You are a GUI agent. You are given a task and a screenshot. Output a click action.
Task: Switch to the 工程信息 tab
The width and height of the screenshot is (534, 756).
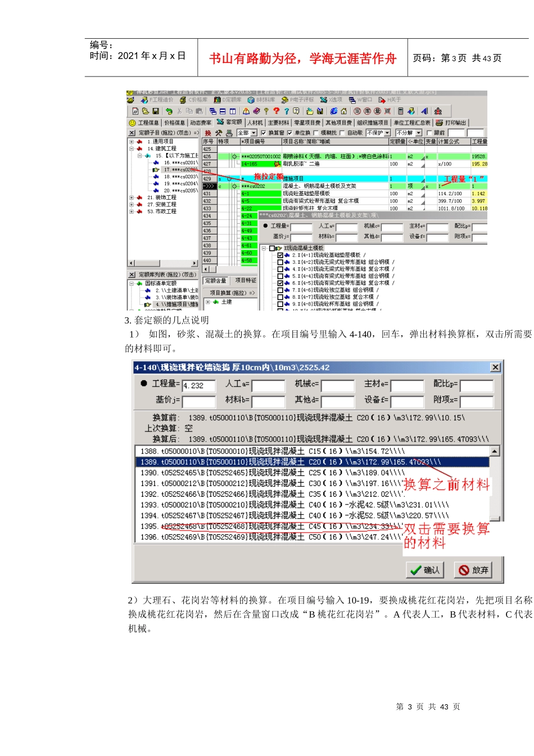[x=144, y=123]
